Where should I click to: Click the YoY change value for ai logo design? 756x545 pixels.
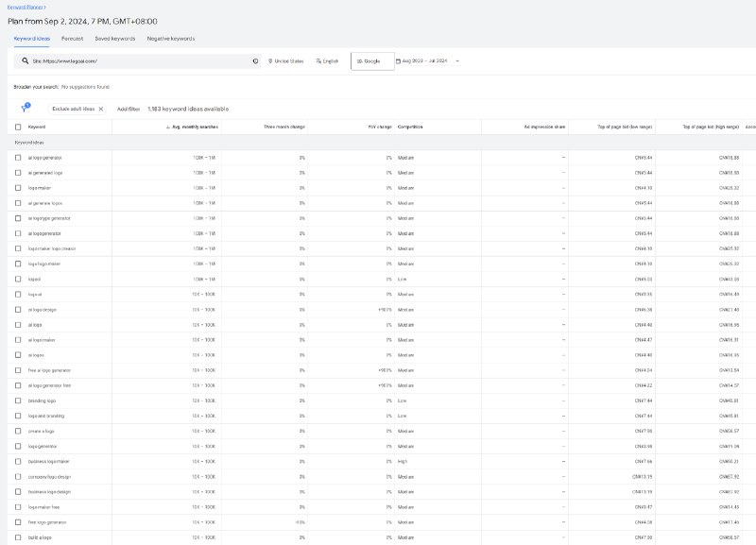386,310
